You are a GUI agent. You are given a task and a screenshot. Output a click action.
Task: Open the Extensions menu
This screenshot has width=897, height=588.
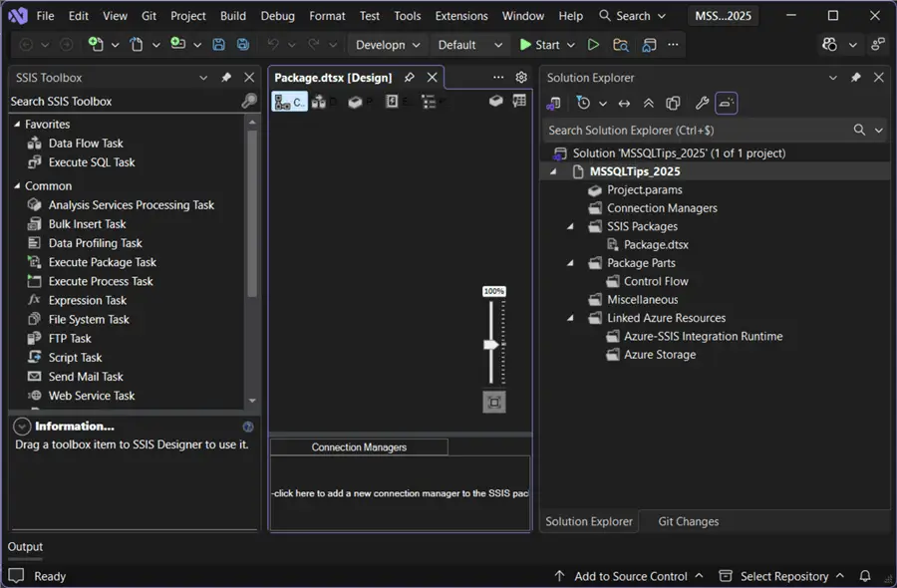(461, 16)
